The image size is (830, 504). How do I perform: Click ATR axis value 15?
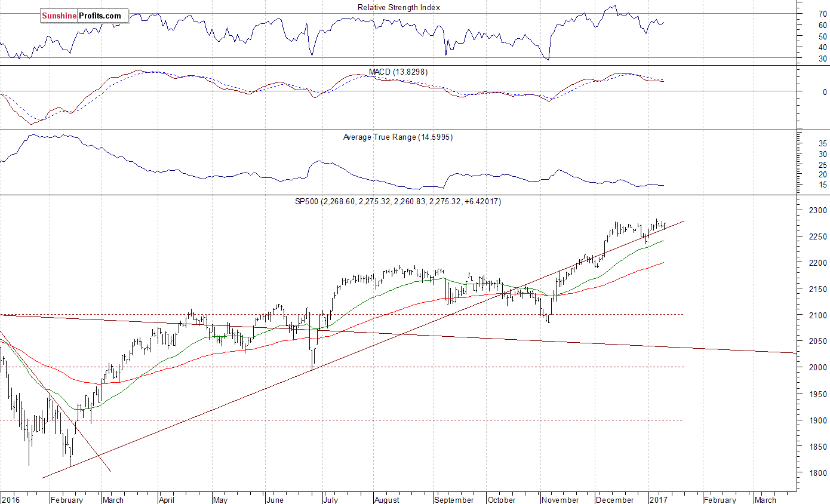822,185
